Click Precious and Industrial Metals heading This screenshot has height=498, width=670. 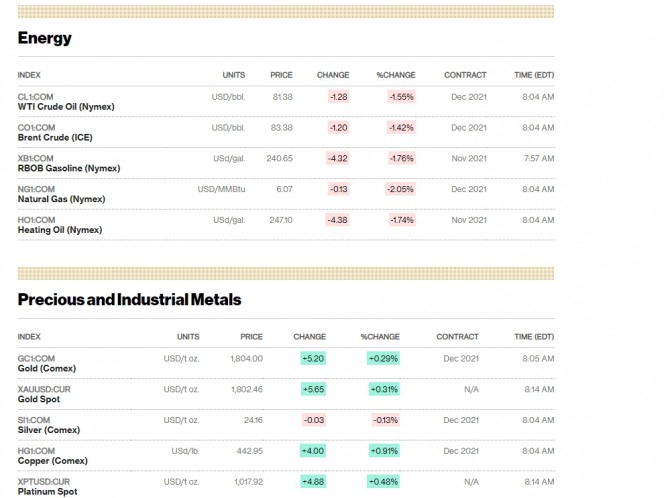[129, 299]
